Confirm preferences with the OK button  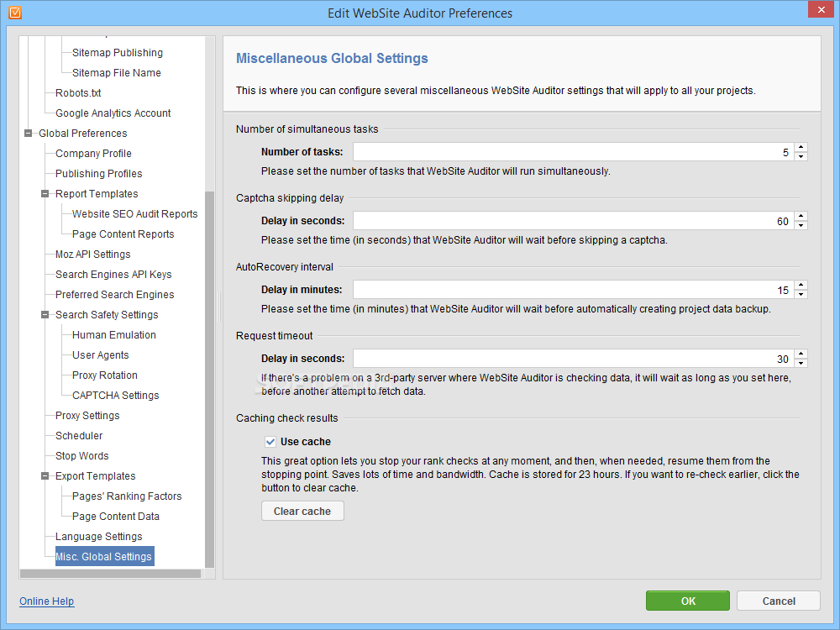(688, 601)
